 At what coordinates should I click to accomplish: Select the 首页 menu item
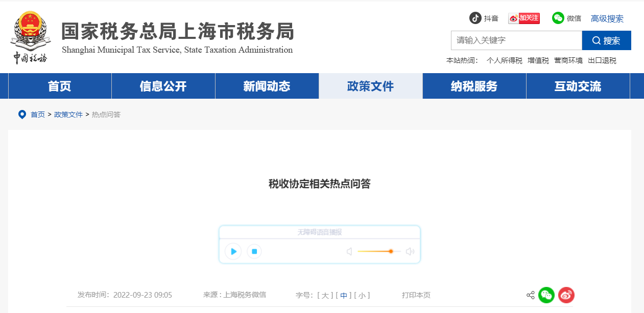(59, 86)
